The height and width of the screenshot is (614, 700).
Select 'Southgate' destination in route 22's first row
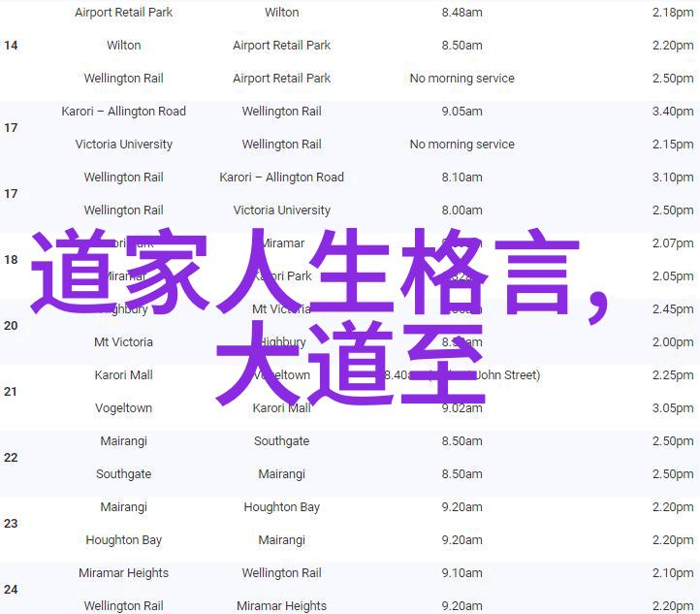pyautogui.click(x=282, y=441)
